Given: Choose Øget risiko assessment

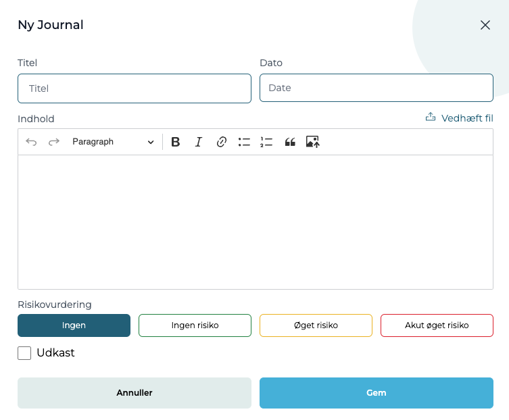Looking at the screenshot, I should tap(316, 325).
